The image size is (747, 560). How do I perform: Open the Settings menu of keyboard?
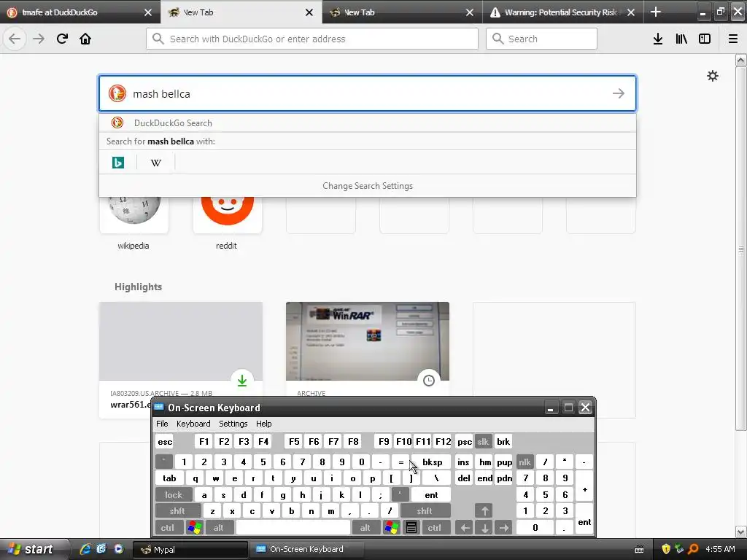coord(233,424)
